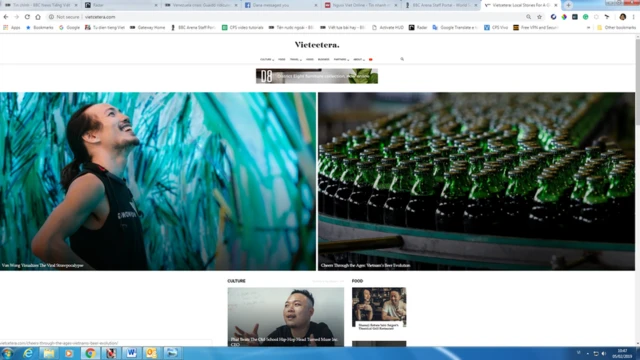
Task: Open the Chrome profile avatar
Action: tap(622, 17)
